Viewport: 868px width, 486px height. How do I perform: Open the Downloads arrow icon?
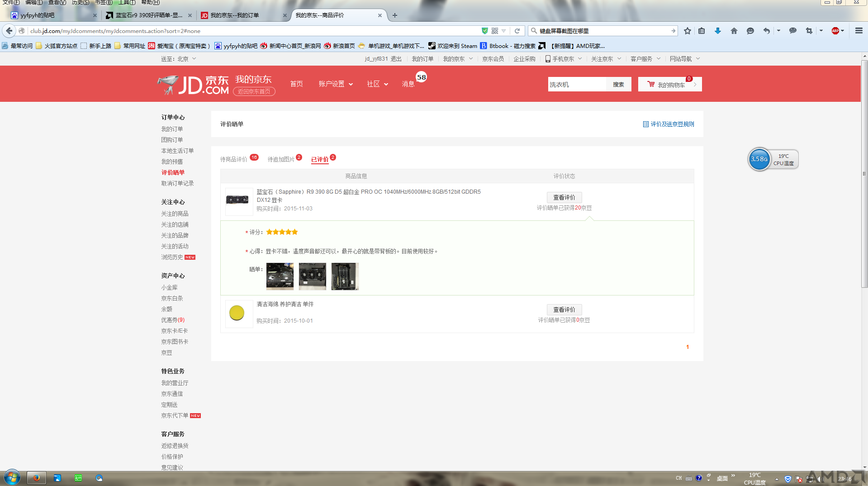pyautogui.click(x=717, y=31)
